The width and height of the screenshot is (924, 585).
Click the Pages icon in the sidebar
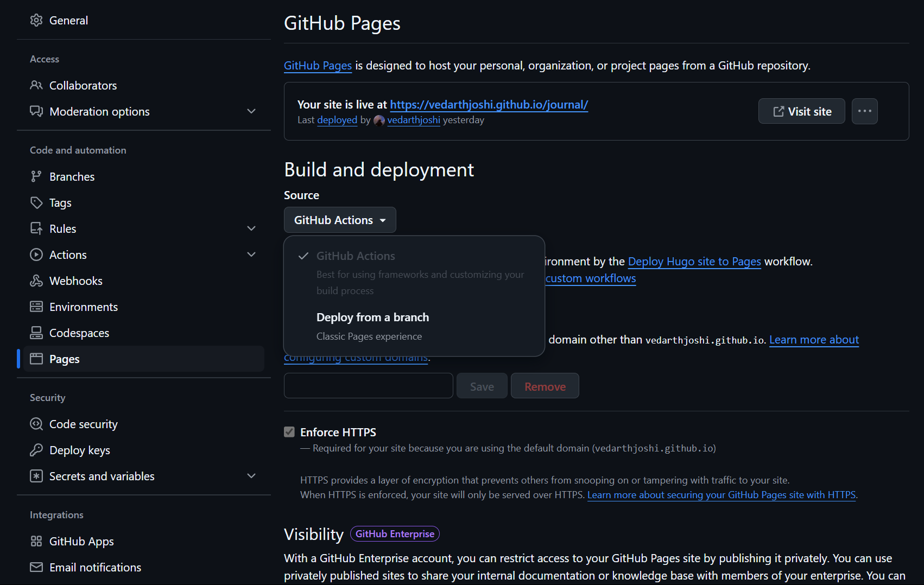click(x=36, y=359)
